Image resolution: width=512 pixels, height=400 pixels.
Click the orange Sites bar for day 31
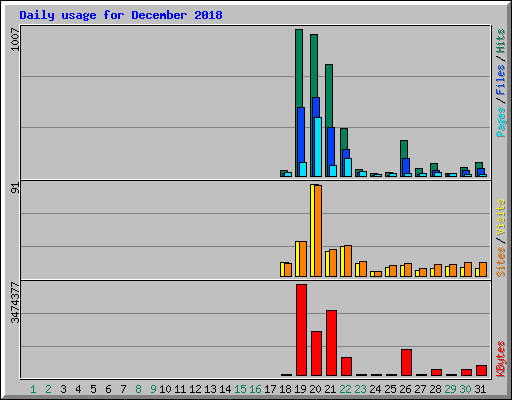483,269
